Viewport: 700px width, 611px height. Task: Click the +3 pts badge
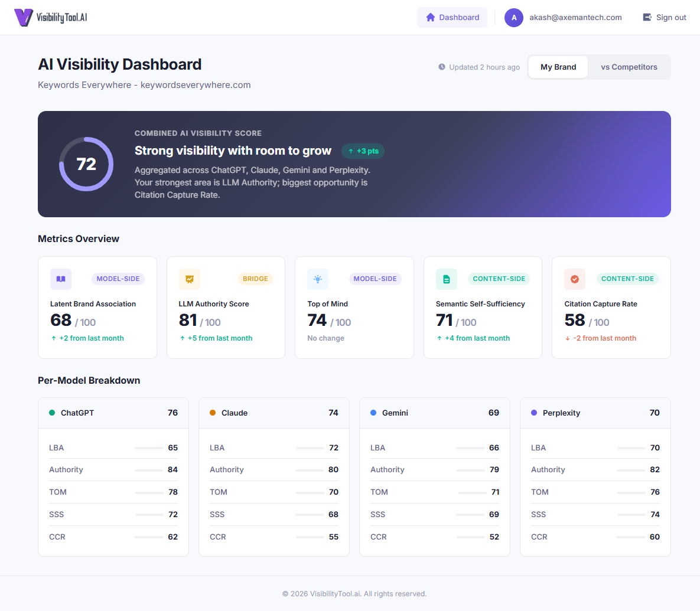point(363,151)
